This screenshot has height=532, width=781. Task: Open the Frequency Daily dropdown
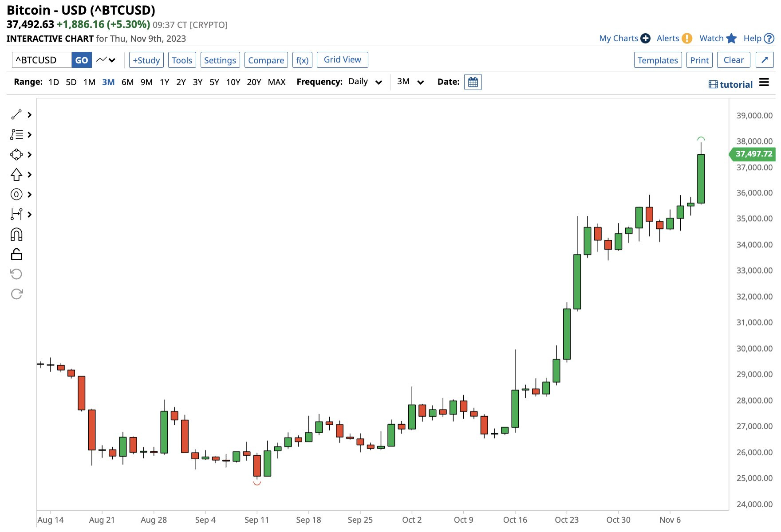[x=365, y=82]
